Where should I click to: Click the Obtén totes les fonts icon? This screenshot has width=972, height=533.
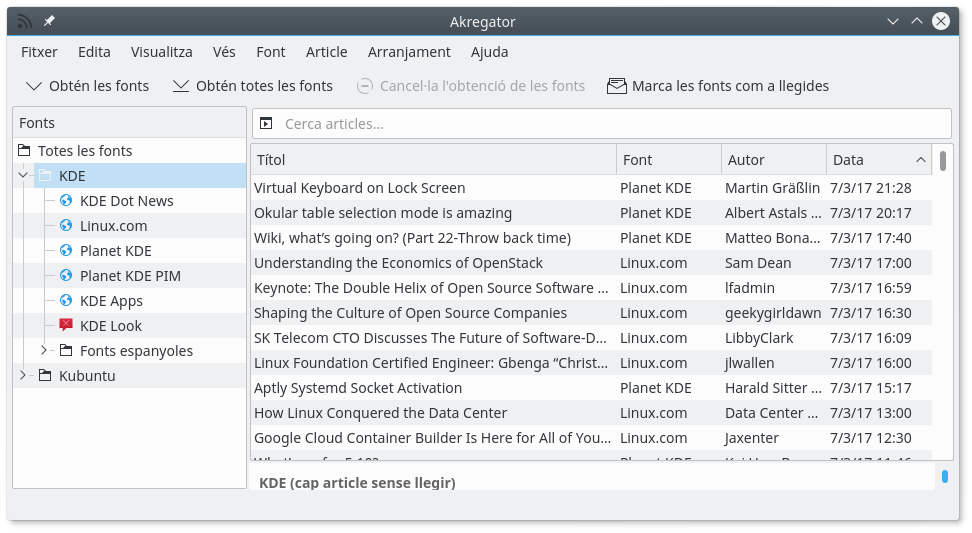click(x=181, y=86)
